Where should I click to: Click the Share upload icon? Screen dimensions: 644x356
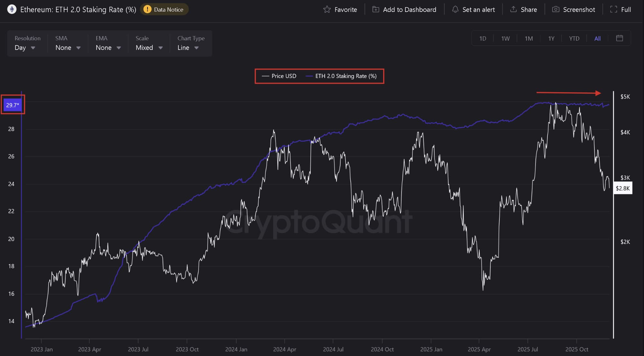[513, 9]
